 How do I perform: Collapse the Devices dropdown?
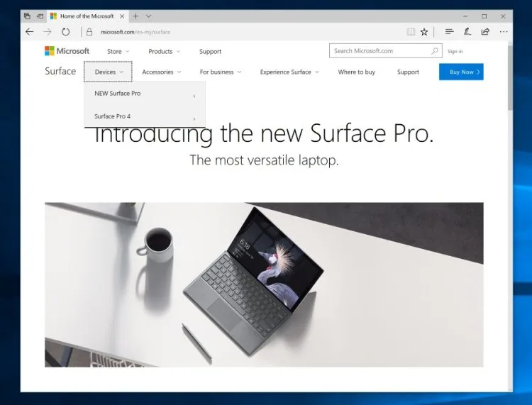pos(109,72)
